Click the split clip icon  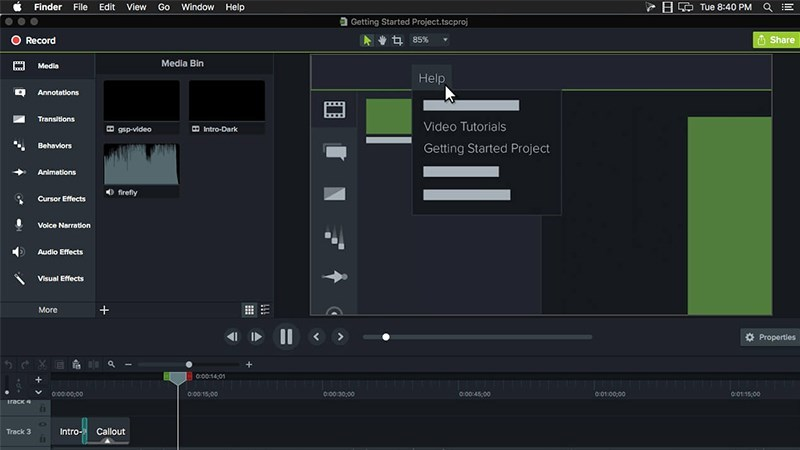point(93,364)
